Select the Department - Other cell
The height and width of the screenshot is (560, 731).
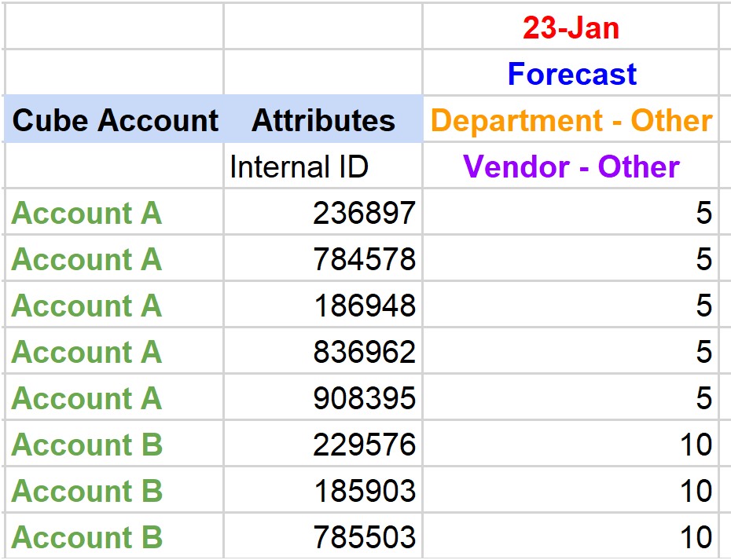[570, 119]
